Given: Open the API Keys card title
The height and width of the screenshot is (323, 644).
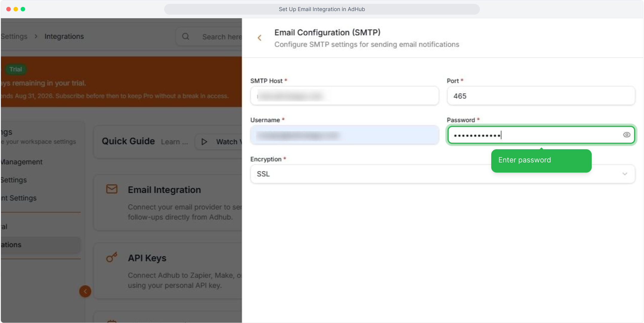Looking at the screenshot, I should tap(147, 258).
